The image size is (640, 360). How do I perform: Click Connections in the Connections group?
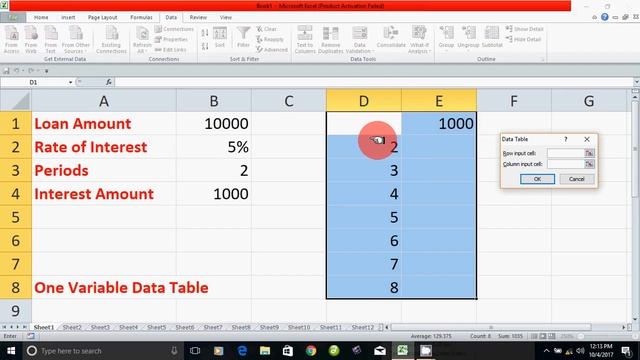174,29
